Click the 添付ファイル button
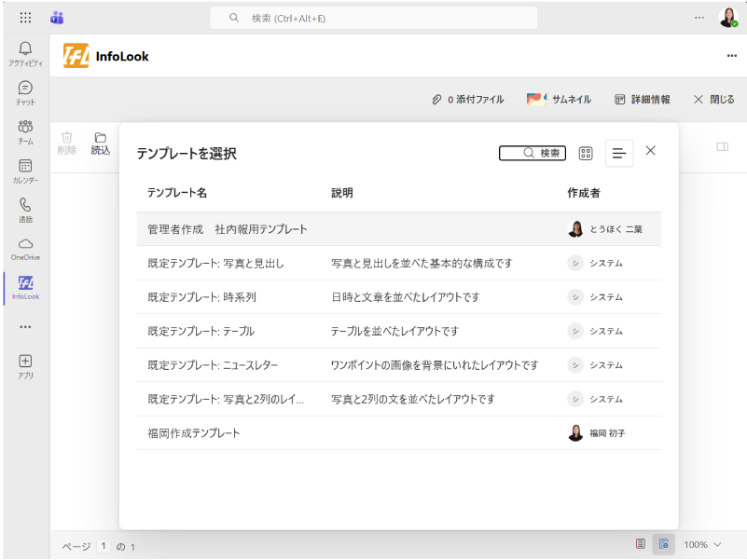 467,100
